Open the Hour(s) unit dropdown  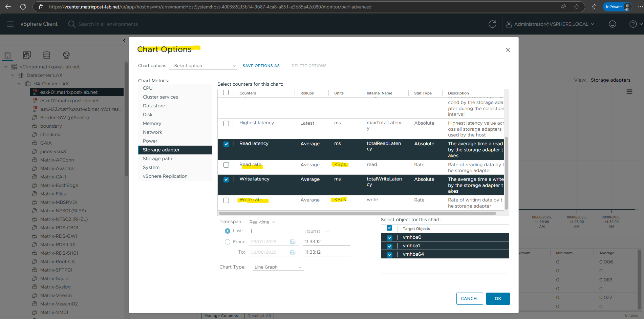[317, 231]
